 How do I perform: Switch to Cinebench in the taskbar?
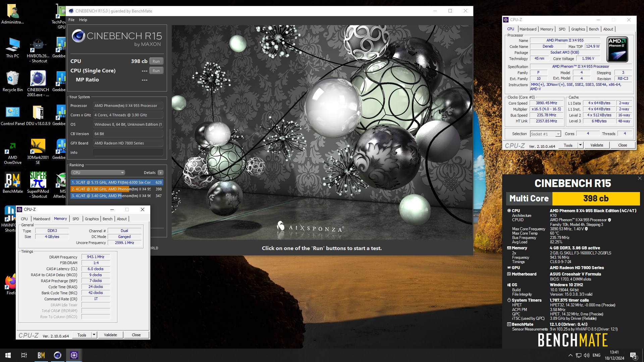coord(57,355)
